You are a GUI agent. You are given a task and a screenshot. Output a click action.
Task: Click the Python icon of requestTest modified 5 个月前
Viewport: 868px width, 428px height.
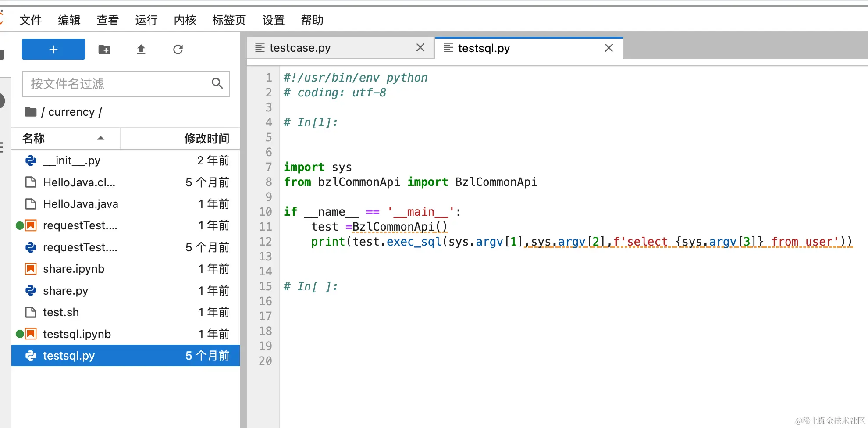[31, 247]
